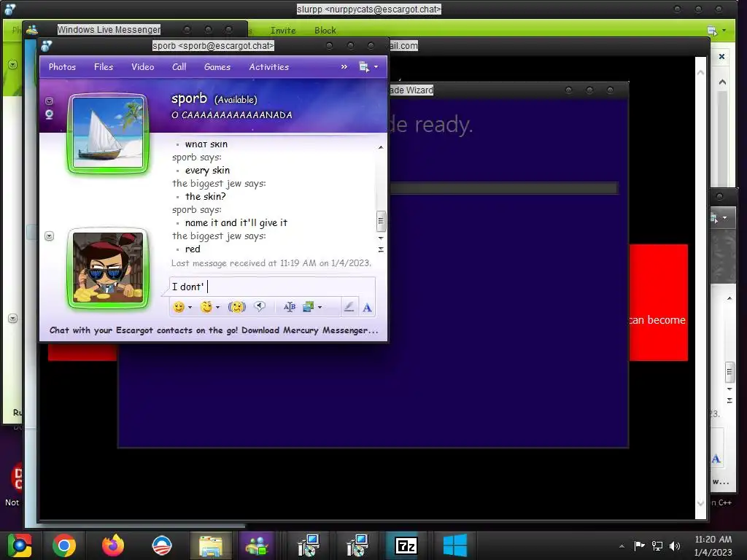Open Files in sporb chat toolbar
The height and width of the screenshot is (560, 747).
pyautogui.click(x=104, y=67)
